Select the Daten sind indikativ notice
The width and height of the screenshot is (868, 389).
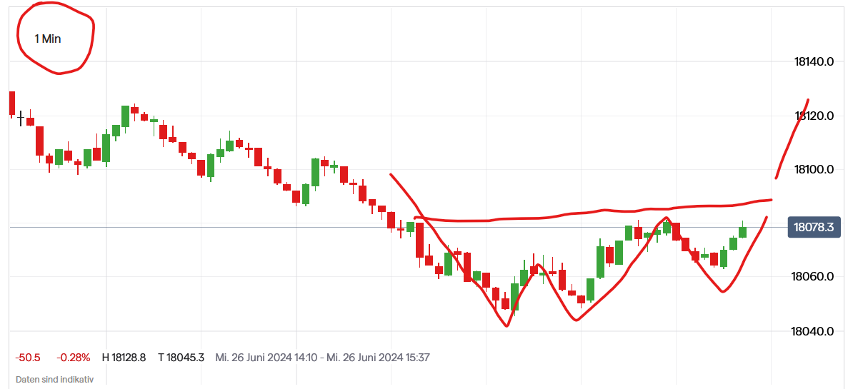tap(55, 380)
